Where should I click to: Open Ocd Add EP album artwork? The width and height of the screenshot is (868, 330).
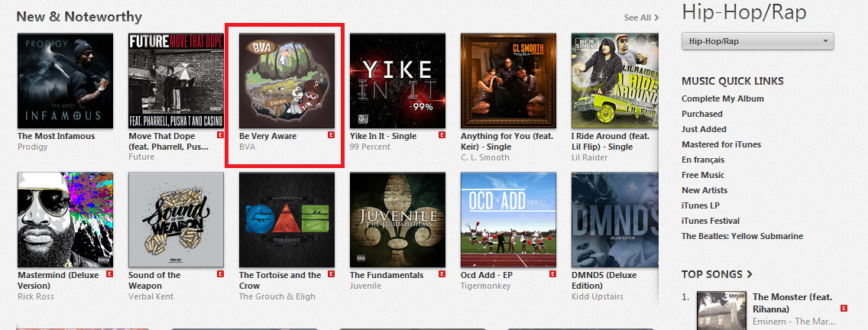[x=508, y=220]
